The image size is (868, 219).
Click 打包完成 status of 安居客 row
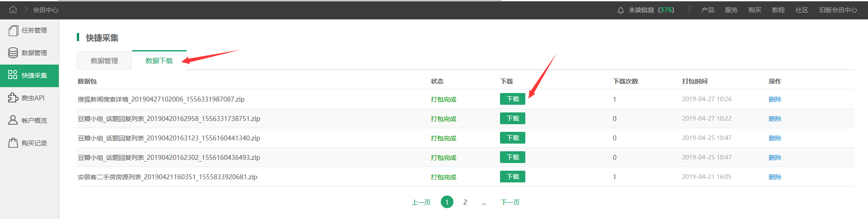(x=443, y=177)
